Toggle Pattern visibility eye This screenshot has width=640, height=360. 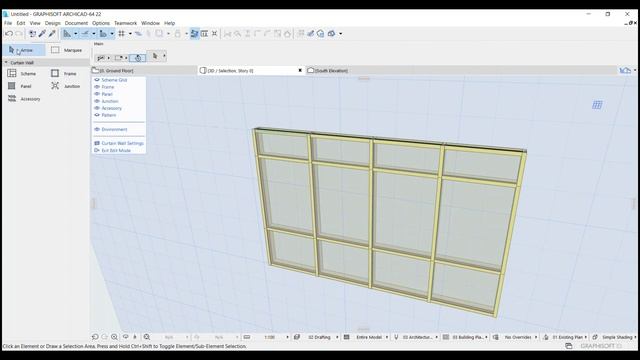(97, 115)
